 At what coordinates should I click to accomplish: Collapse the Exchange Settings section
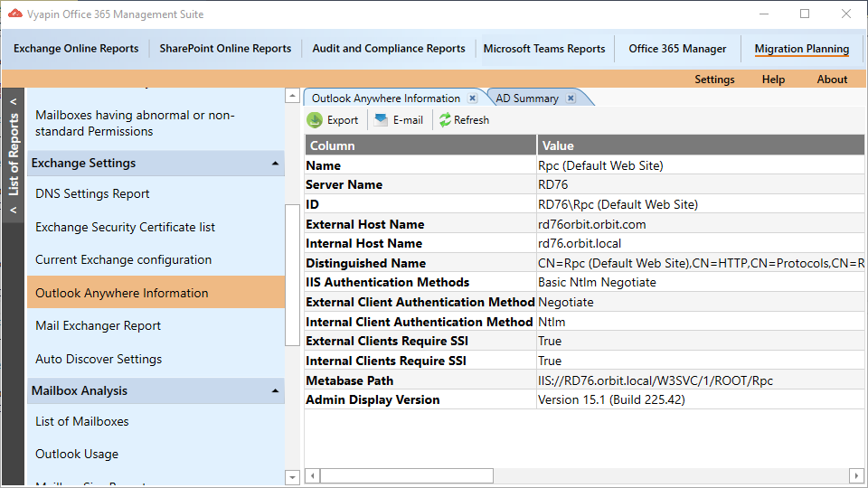[275, 164]
